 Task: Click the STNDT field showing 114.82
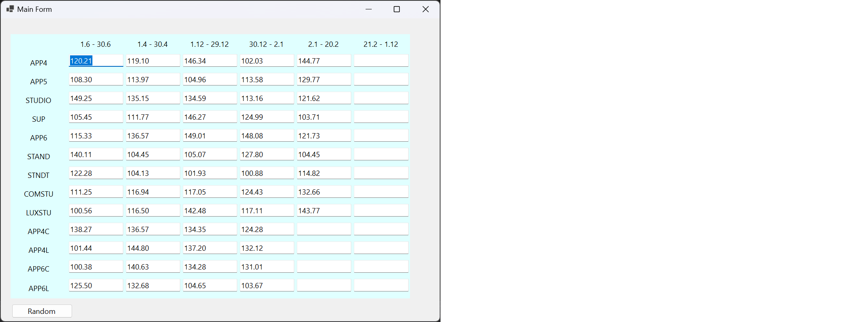[324, 173]
